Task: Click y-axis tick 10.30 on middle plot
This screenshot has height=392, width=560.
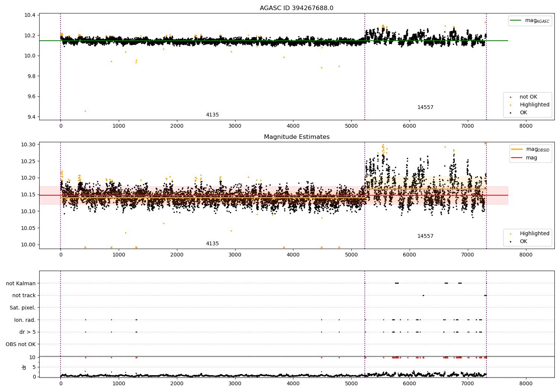Action: (29, 144)
